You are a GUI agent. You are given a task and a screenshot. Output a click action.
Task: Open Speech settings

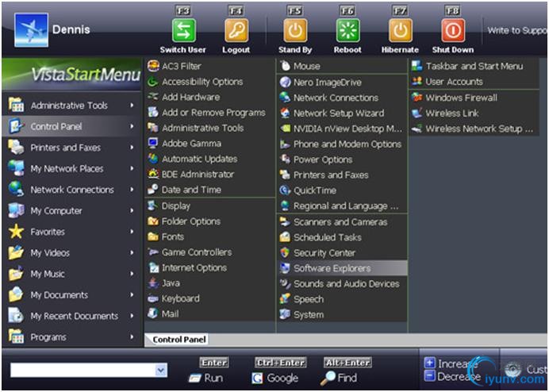pos(343,299)
